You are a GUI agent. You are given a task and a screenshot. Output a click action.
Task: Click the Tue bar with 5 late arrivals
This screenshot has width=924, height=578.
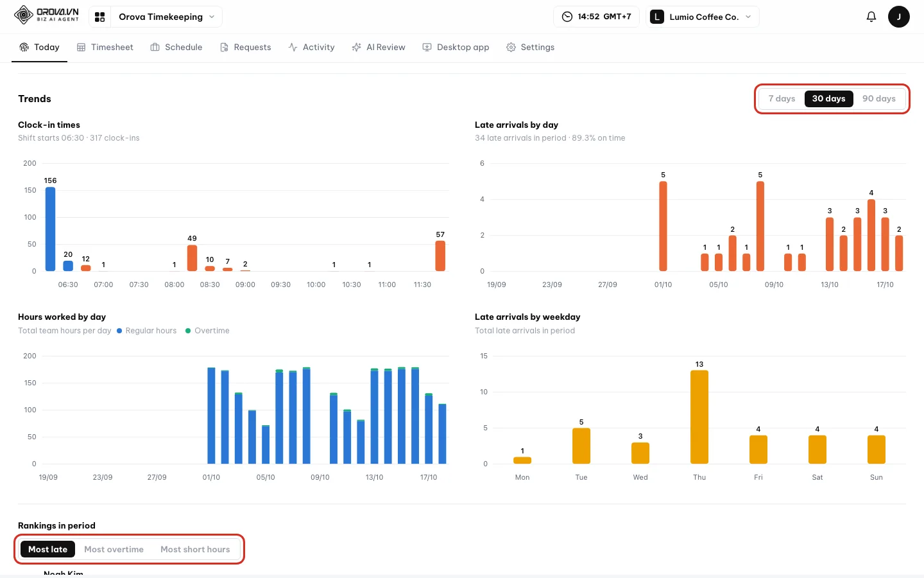coord(581,446)
